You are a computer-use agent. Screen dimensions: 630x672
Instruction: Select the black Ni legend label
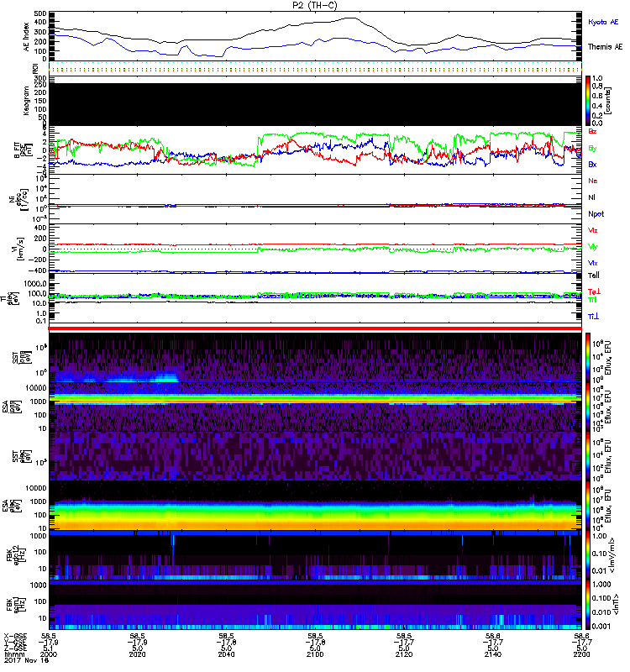pyautogui.click(x=591, y=197)
